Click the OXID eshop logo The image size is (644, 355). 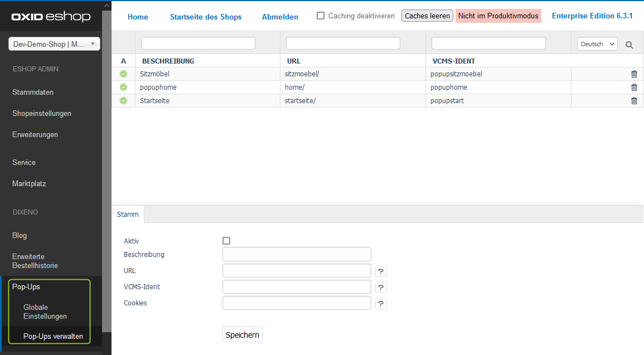click(x=51, y=16)
